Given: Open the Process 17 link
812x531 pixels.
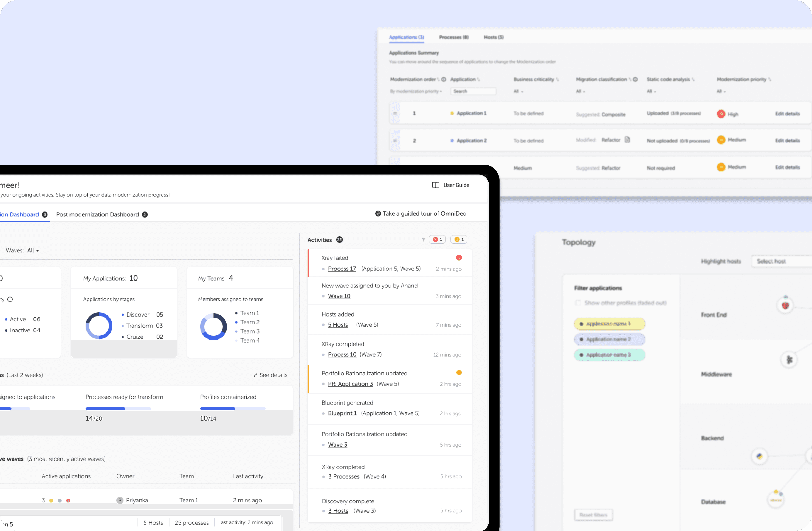Looking at the screenshot, I should [342, 269].
